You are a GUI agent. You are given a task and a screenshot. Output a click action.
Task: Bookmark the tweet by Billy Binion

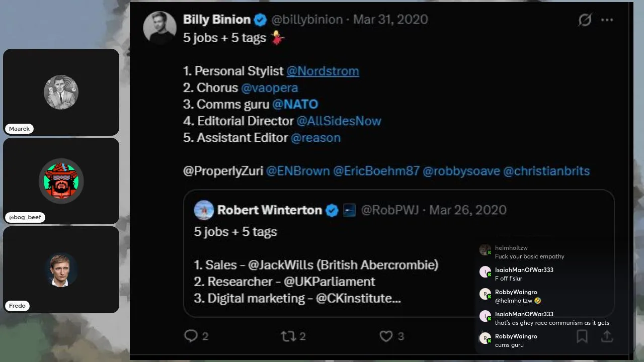(x=582, y=336)
